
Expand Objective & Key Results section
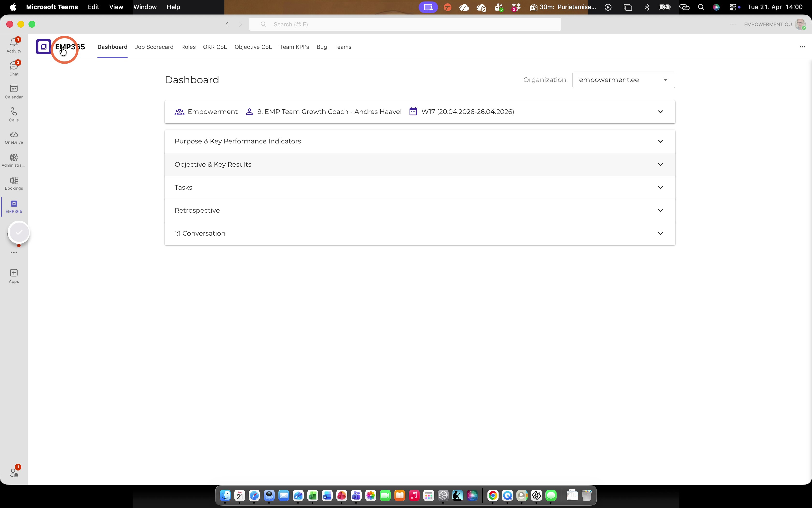420,165
